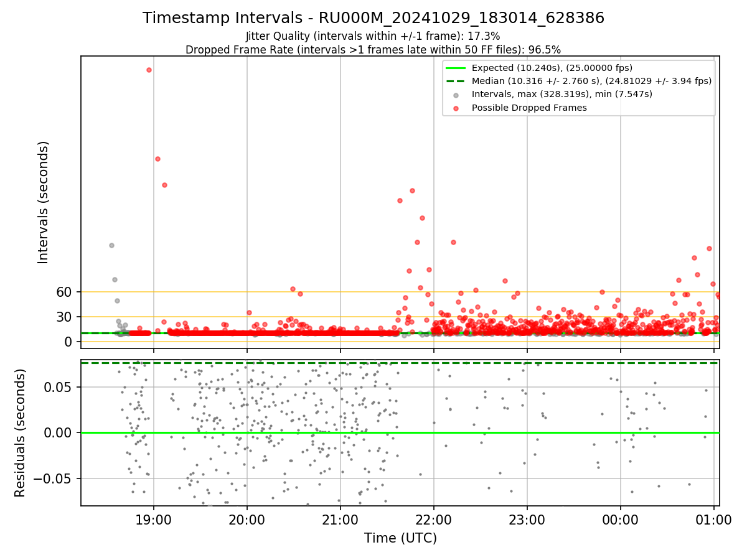Click the solid green legend line sample

[x=456, y=68]
